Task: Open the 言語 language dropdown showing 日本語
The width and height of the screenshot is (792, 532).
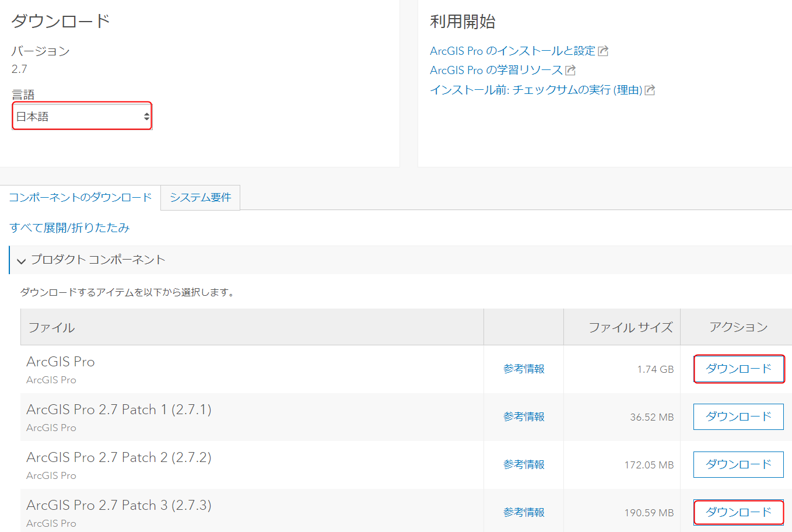Action: click(x=82, y=116)
